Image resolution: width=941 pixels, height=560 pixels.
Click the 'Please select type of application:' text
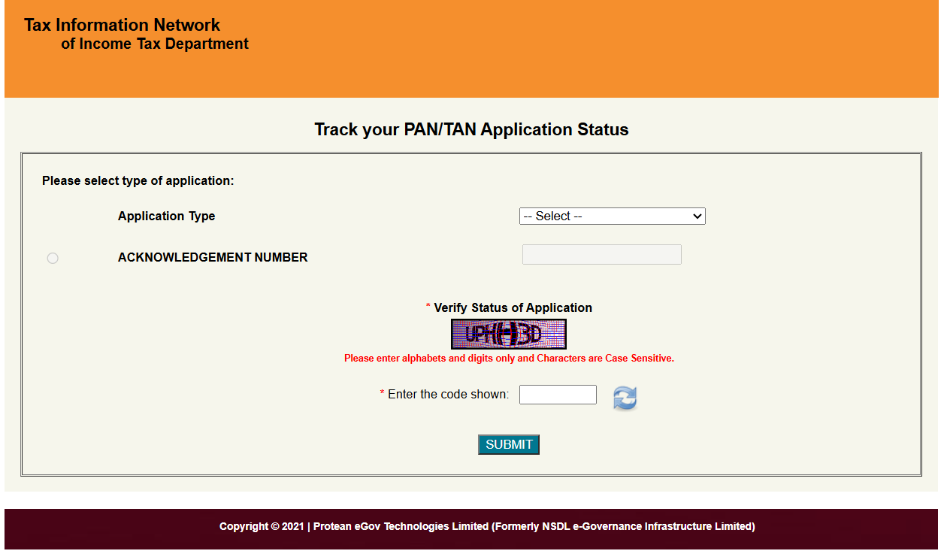pos(138,181)
